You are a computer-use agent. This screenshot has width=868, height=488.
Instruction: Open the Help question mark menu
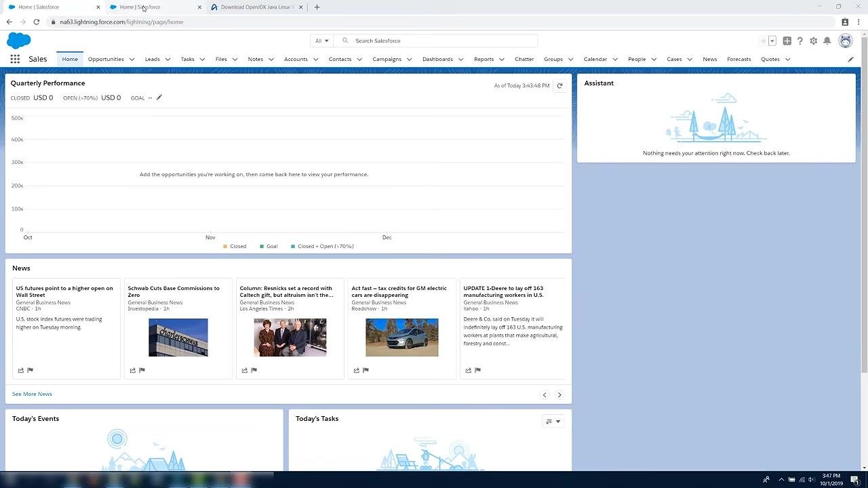pos(800,41)
